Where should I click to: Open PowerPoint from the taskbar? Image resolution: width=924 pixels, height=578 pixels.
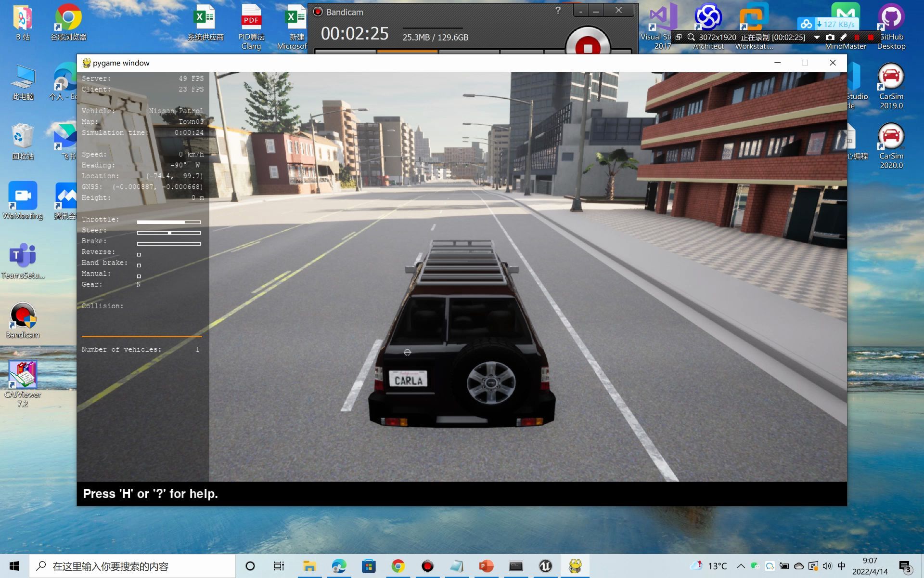486,566
